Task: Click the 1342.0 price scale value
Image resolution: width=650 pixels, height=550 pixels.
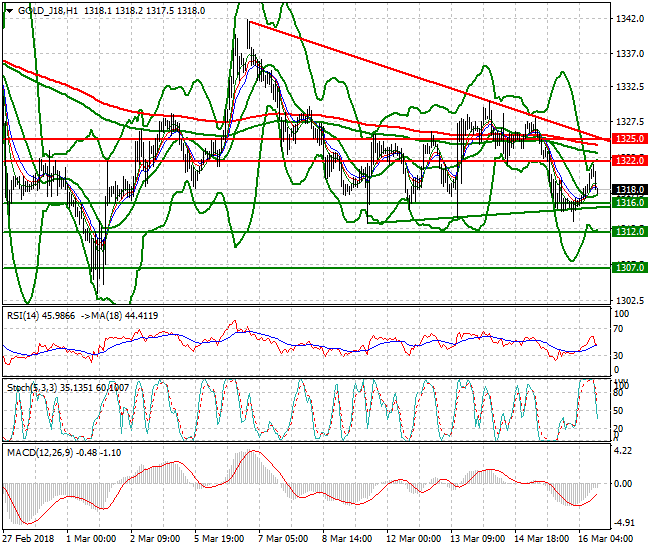Action: (x=630, y=19)
